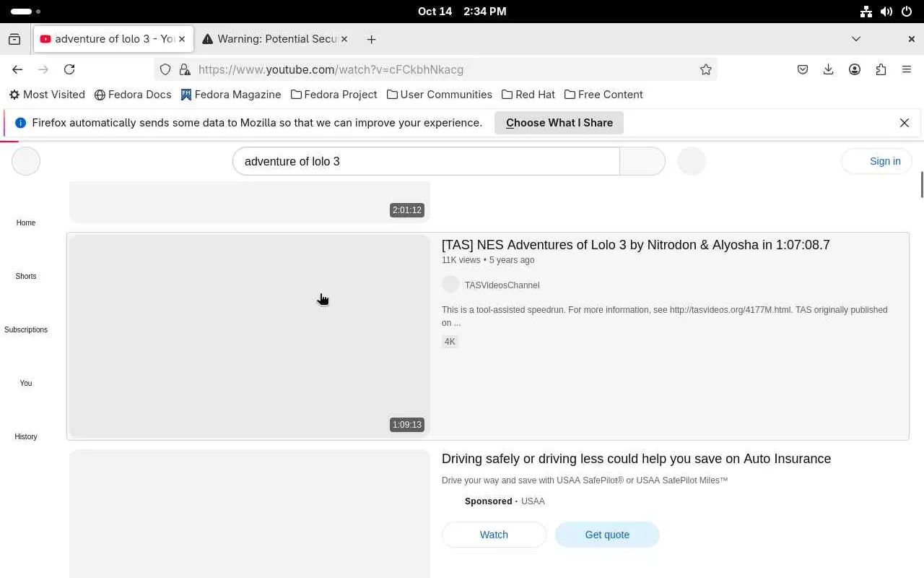Image resolution: width=924 pixels, height=578 pixels.
Task: Click the 1:09:13 TAS video thumbnail
Action: (x=250, y=336)
